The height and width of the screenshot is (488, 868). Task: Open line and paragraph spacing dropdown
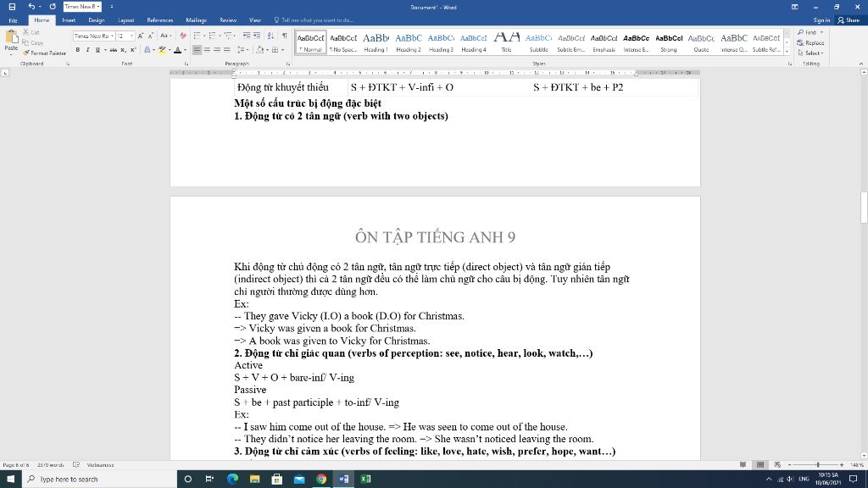pos(243,50)
